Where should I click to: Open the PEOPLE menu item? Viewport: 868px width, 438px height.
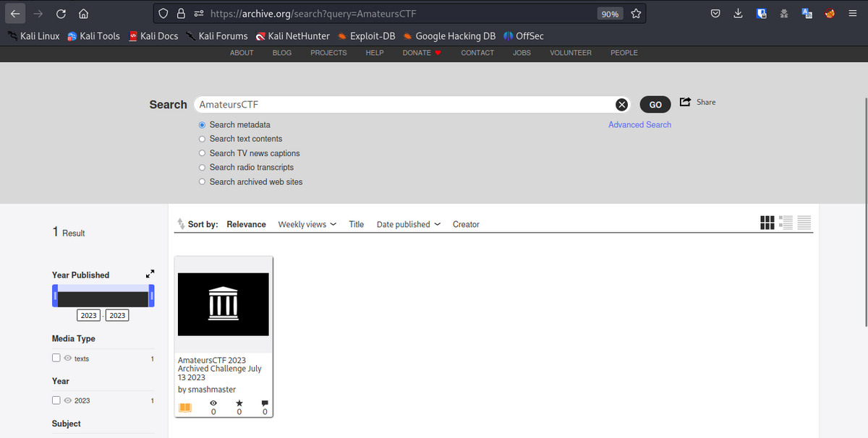click(x=624, y=53)
